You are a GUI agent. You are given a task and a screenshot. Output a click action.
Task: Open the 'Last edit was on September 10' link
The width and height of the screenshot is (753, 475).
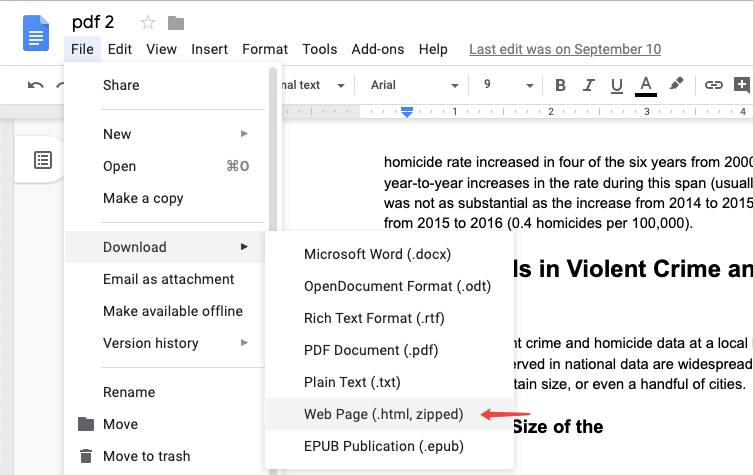[x=564, y=49]
